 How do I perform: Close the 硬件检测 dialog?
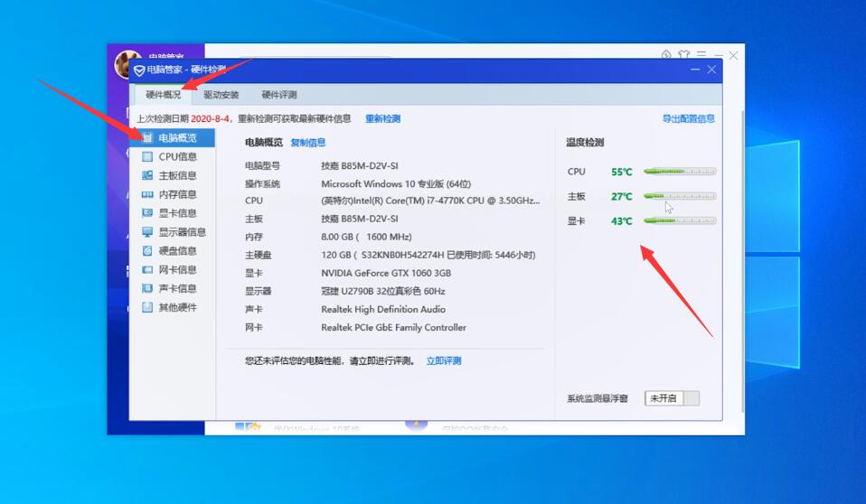coord(711,70)
